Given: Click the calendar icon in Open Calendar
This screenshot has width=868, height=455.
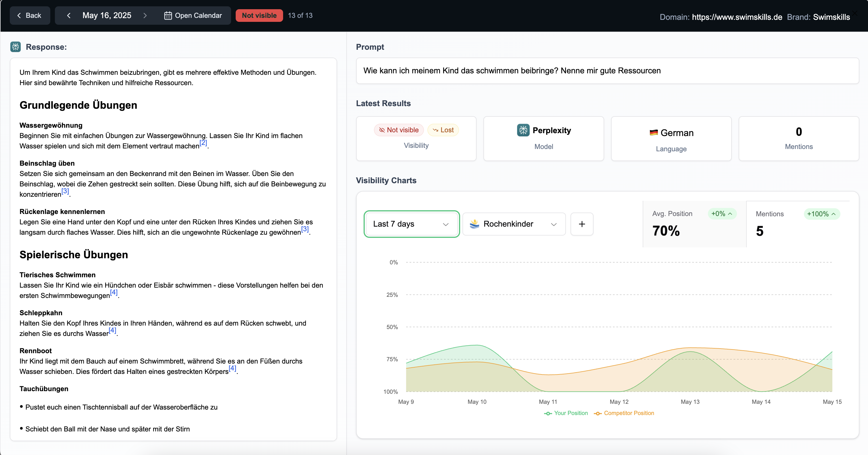Looking at the screenshot, I should pos(168,16).
